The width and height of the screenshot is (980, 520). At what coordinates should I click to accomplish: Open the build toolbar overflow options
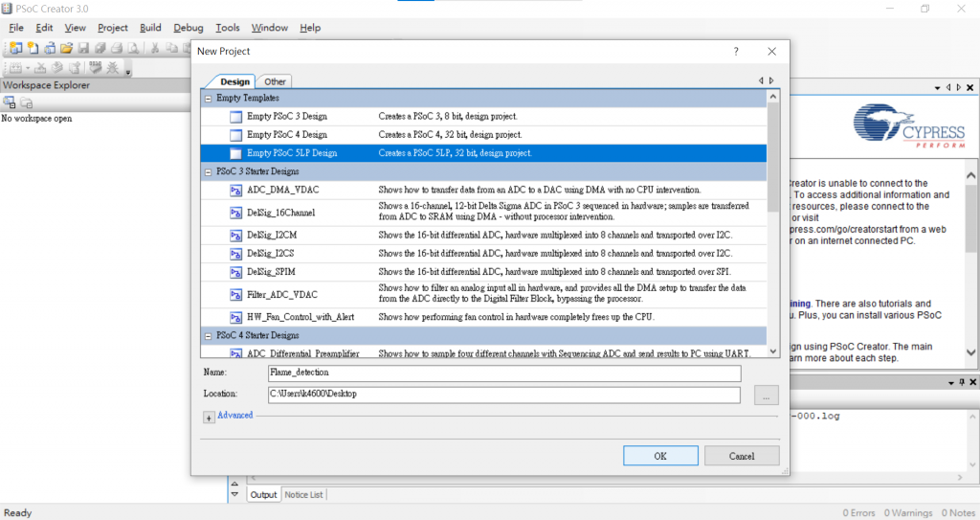(x=128, y=73)
